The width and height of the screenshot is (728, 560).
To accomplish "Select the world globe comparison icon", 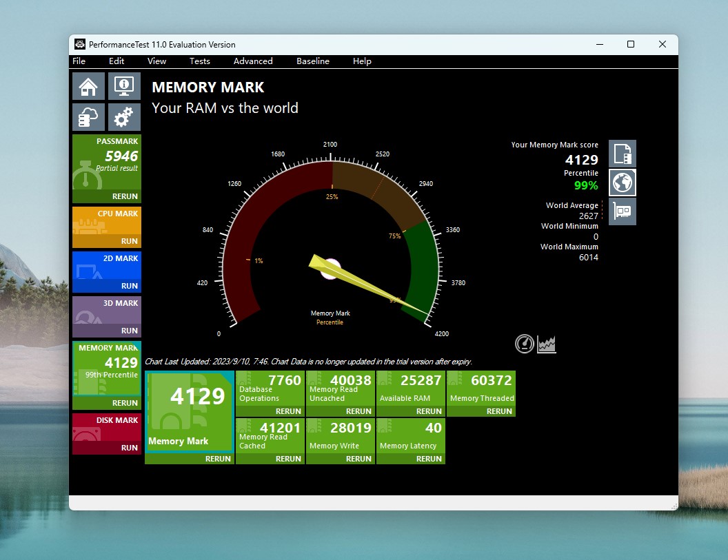I will (622, 183).
